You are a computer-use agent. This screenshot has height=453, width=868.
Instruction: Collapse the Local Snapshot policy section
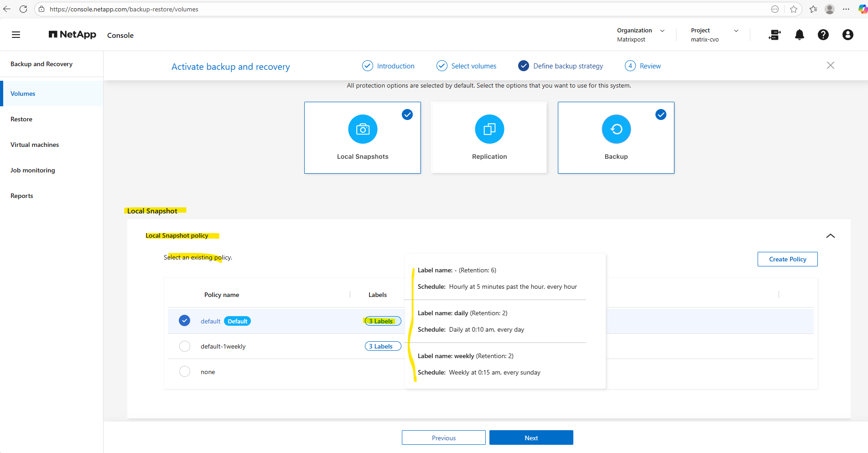point(830,236)
